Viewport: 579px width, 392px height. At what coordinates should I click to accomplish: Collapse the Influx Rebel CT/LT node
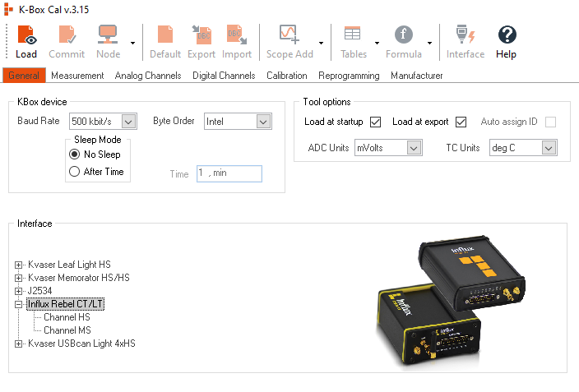(x=18, y=304)
